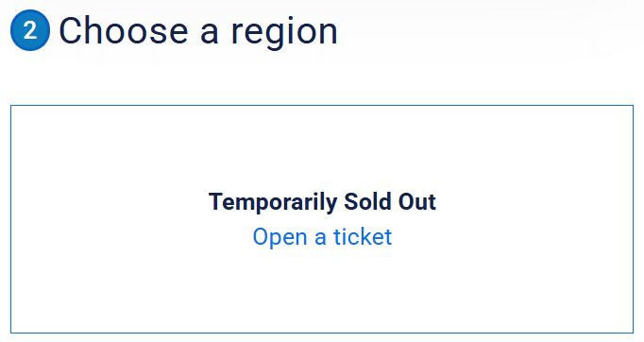Select the step two indicator badge
Image resolution: width=644 pixels, height=342 pixels.
pos(30,30)
